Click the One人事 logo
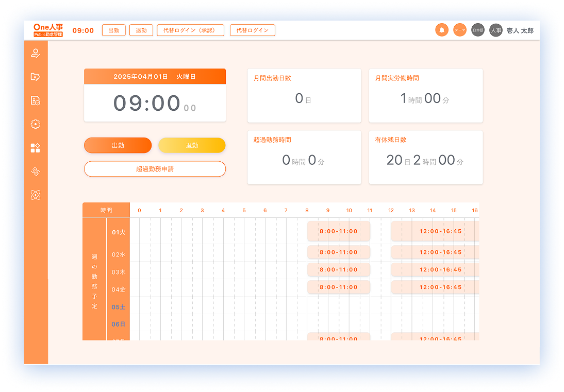The image size is (564, 392). coord(48,30)
